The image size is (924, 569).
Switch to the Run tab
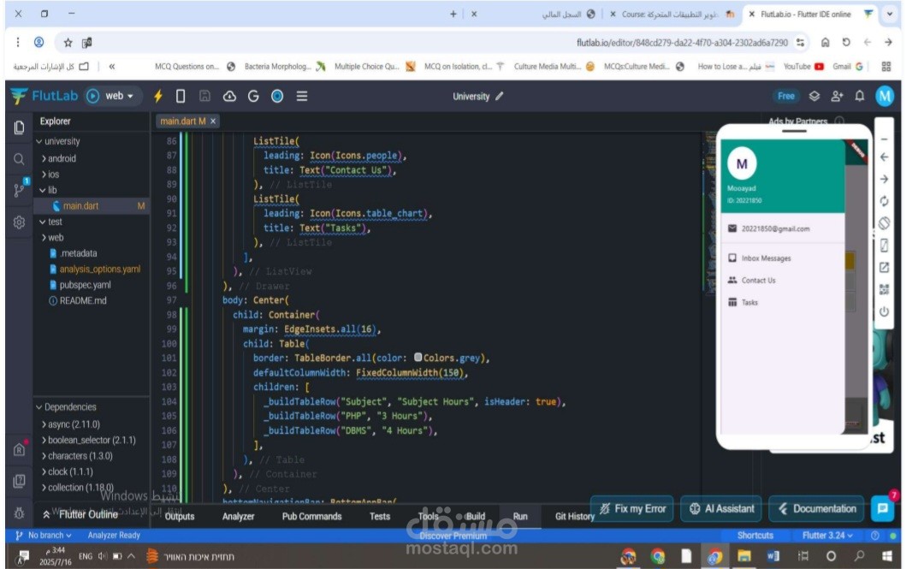[520, 517]
